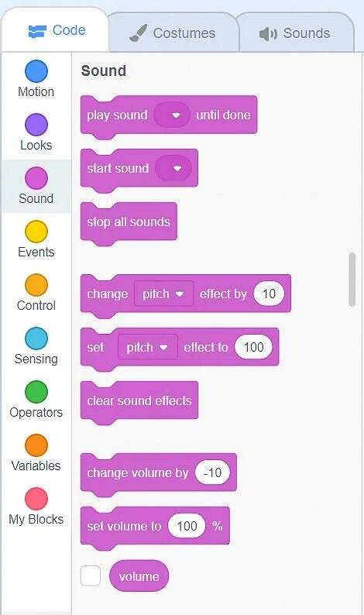
Task: Expand the play sound until done dropdown
Action: (x=172, y=115)
